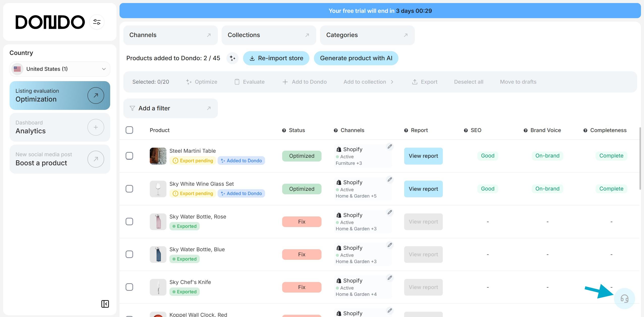Expand the Add a filter panel

pos(170,108)
